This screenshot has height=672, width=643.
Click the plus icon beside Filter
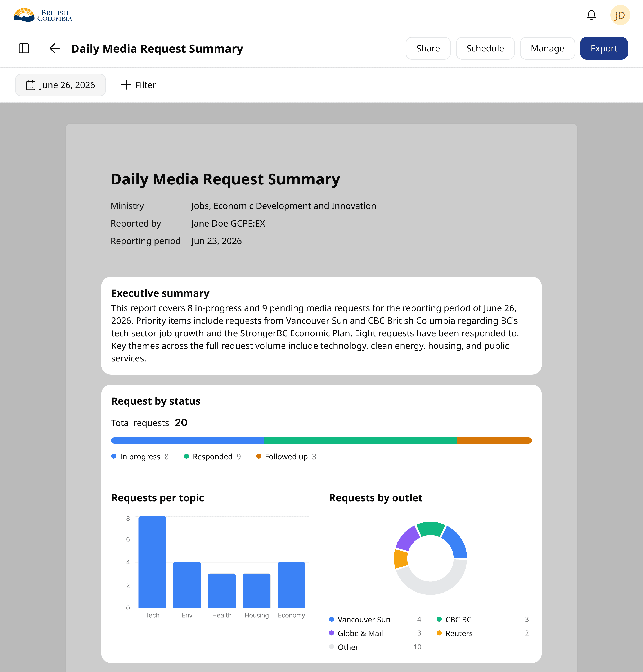126,85
